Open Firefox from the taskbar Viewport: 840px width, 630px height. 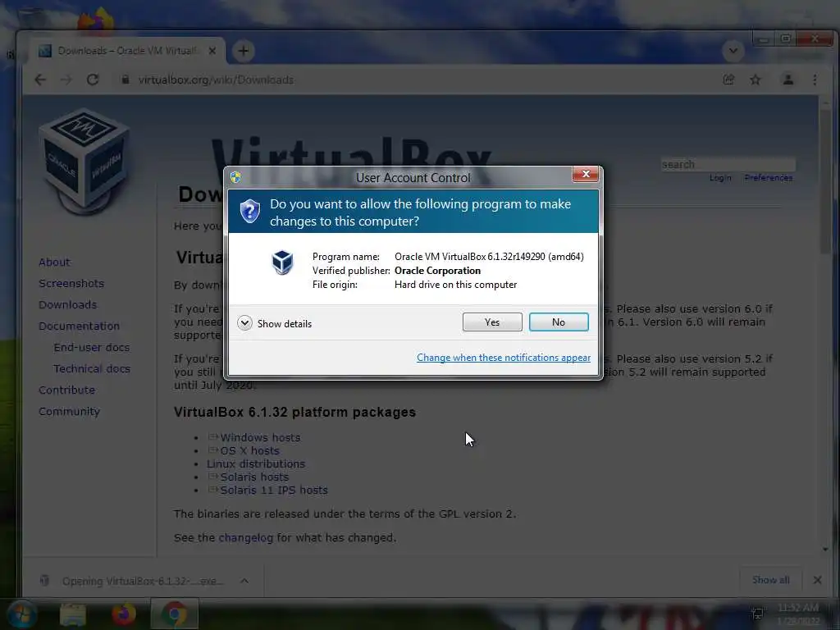(x=124, y=614)
